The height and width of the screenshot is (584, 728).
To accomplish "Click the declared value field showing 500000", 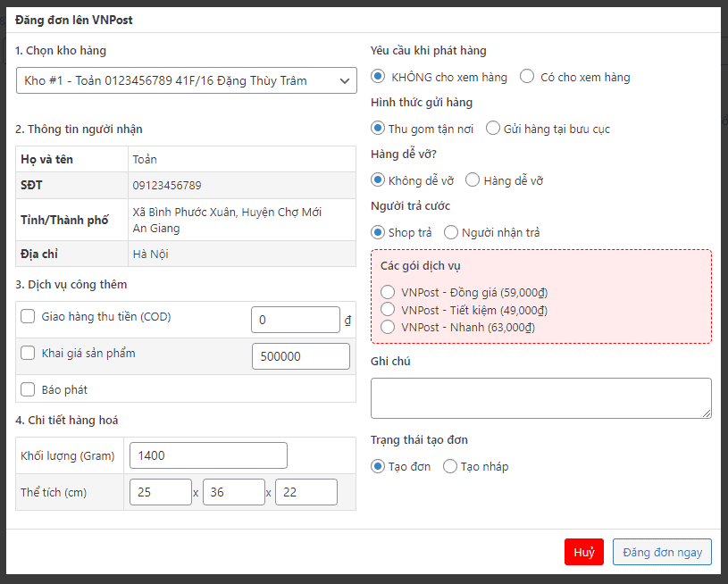I will click(x=300, y=356).
